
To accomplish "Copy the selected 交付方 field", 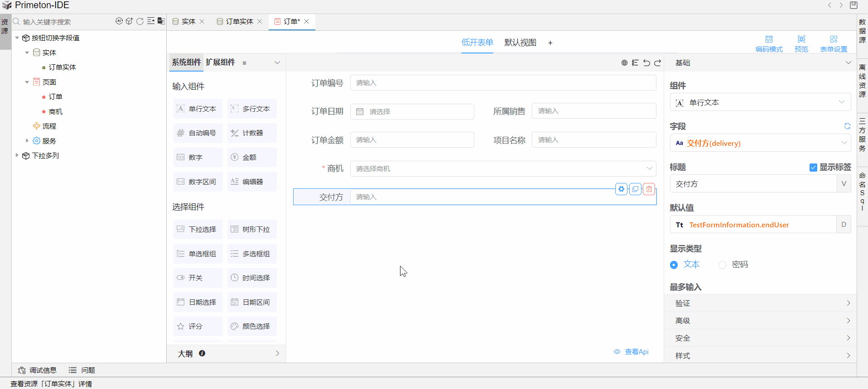I will tap(635, 189).
